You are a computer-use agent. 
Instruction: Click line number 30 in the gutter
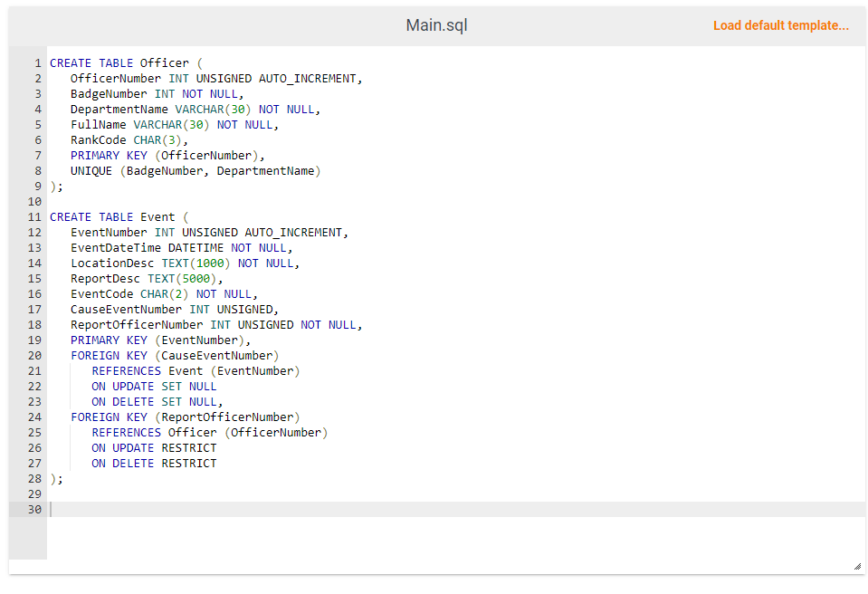pos(34,509)
